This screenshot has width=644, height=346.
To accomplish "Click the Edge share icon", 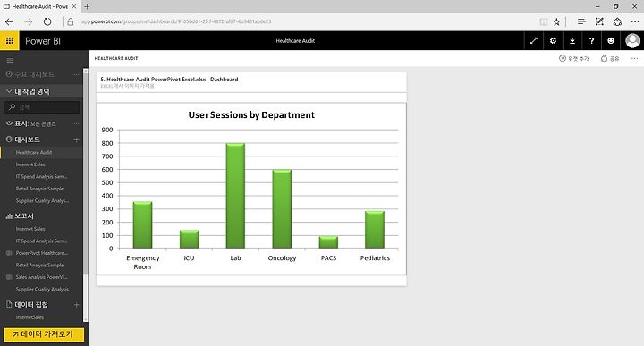I will click(617, 21).
